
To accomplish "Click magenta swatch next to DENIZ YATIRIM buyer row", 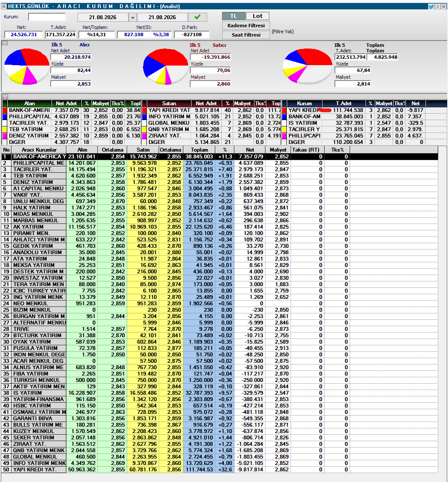I will point(5,135).
